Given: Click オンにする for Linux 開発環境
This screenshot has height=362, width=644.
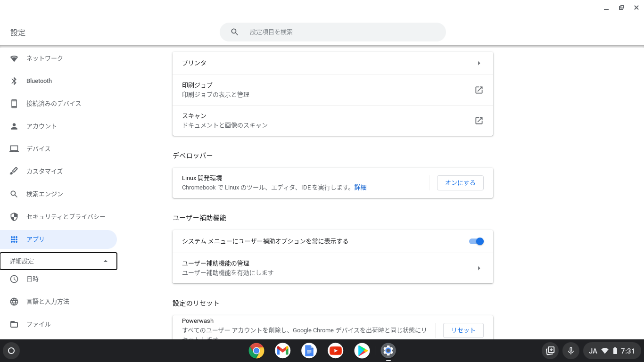Looking at the screenshot, I should pos(460,183).
